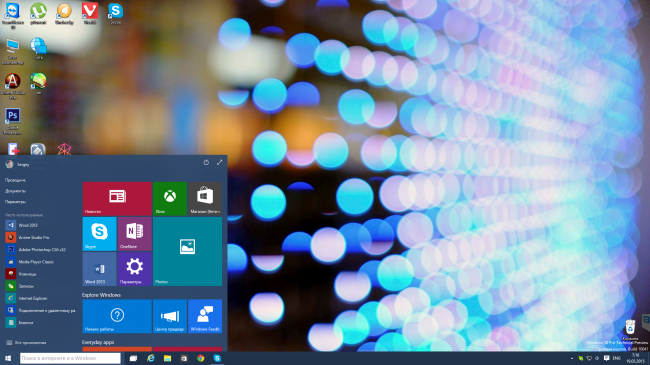Screen dimensions: 650x365
Task: Show all apps in Start menu
Action: point(26,343)
